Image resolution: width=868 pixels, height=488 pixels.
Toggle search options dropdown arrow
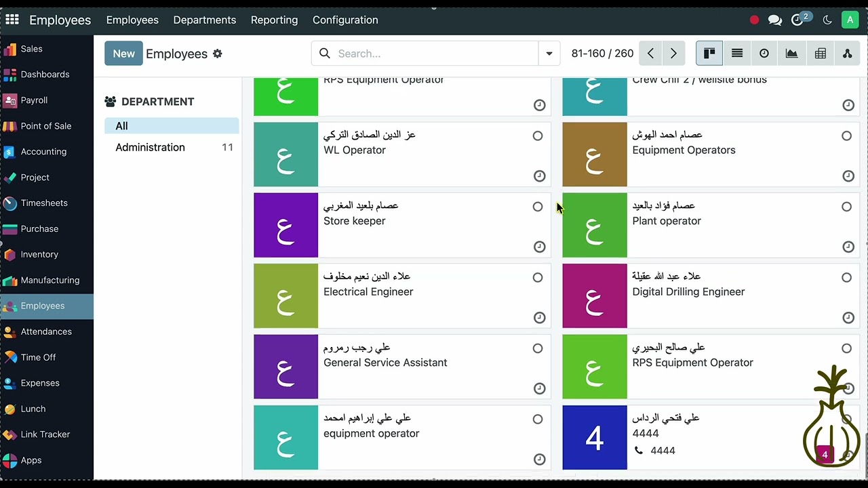(x=549, y=54)
